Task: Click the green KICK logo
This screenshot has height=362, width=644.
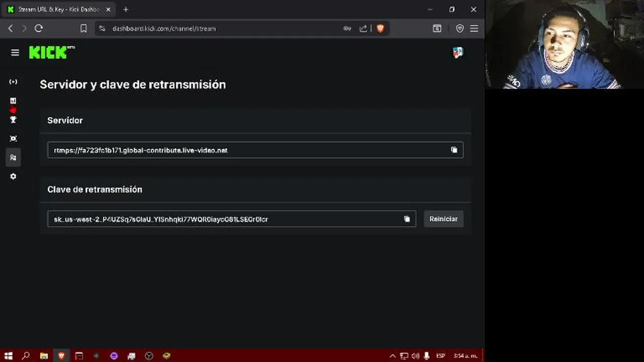Action: 52,52
